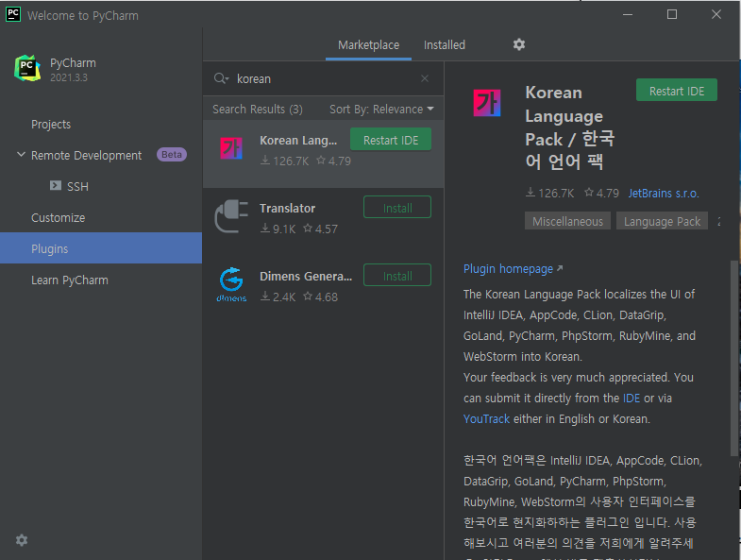The width and height of the screenshot is (741, 560).
Task: Click the SSH terminal icon
Action: (x=56, y=185)
